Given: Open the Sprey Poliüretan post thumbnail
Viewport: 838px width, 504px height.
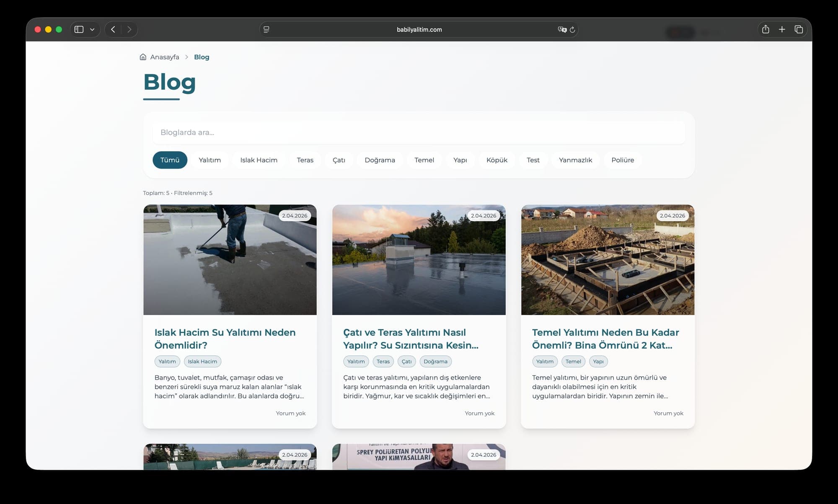Looking at the screenshot, I should point(419,457).
